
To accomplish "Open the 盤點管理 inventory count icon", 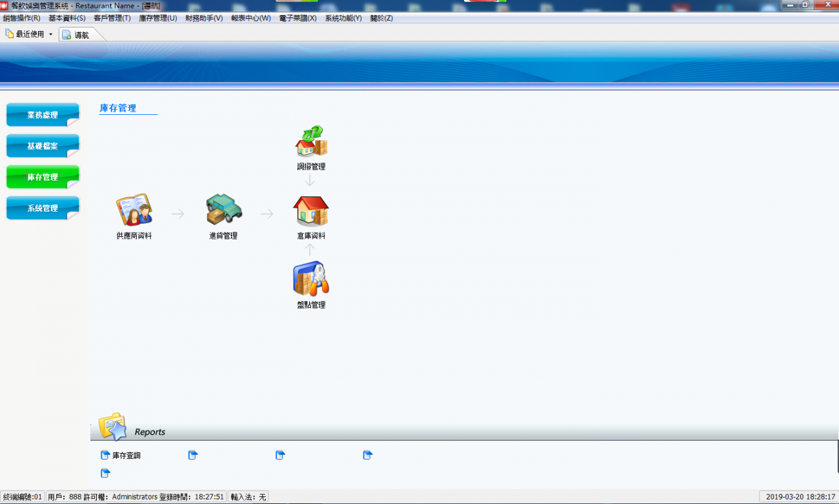I will (311, 279).
